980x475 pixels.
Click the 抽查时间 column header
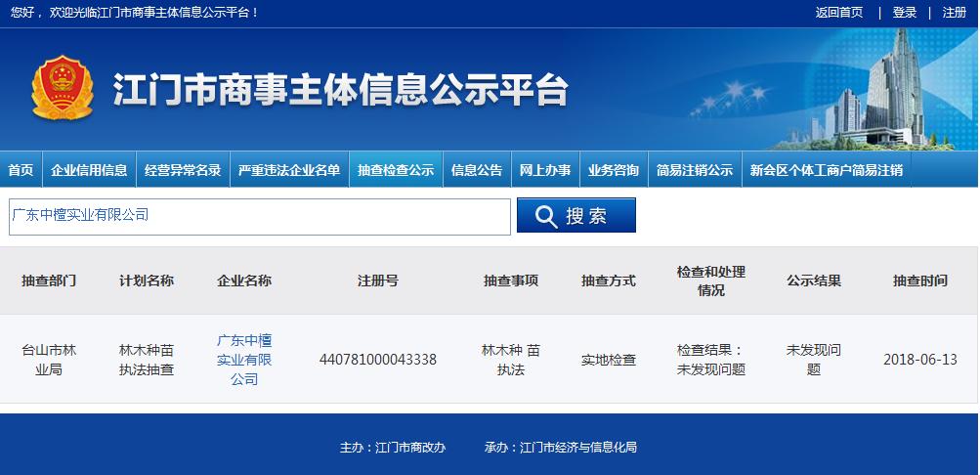[x=919, y=281]
